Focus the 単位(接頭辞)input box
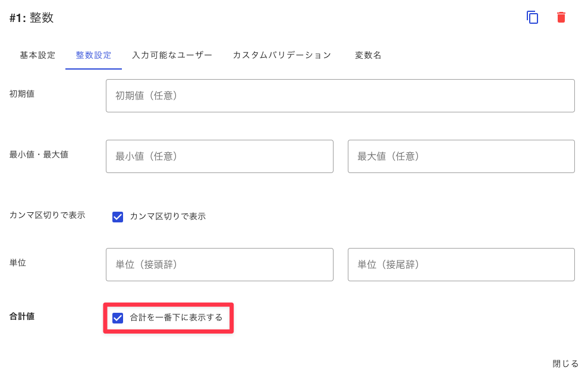This screenshot has width=588, height=377. 219,265
